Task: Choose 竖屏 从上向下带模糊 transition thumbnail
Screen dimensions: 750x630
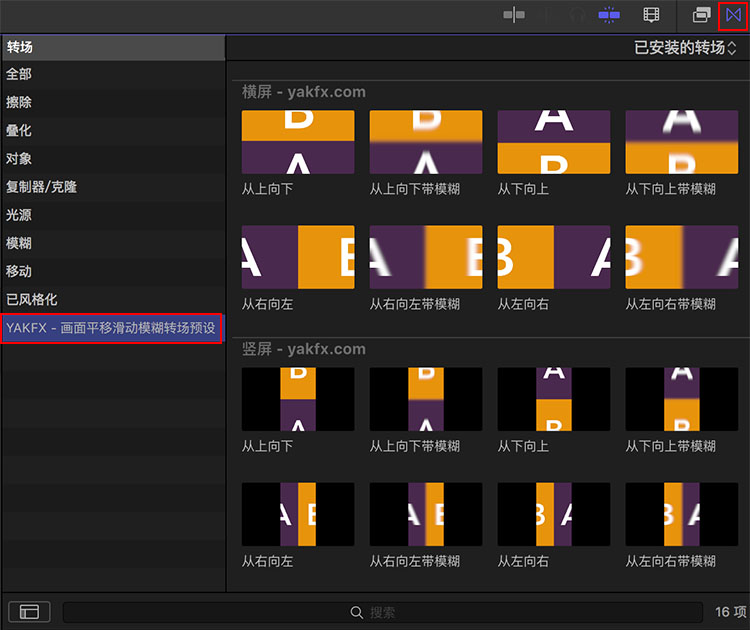Action: pyautogui.click(x=426, y=399)
